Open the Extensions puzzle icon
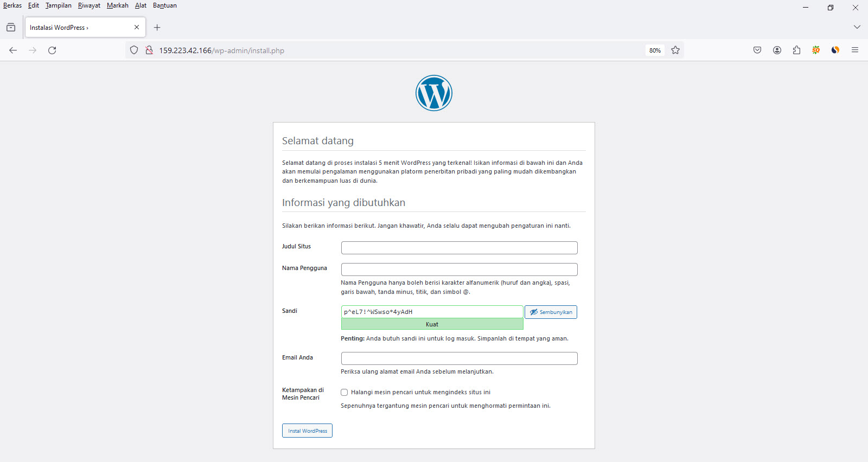Viewport: 868px width, 462px height. 796,50
